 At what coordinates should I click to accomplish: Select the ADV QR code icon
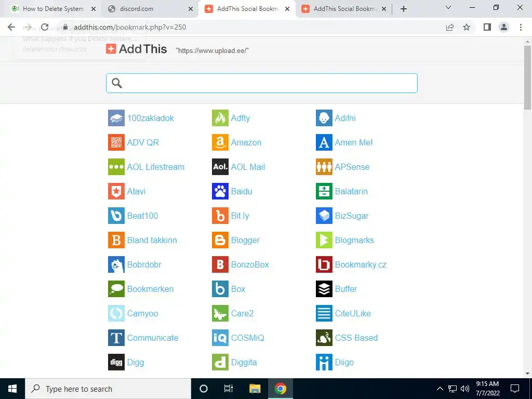pos(116,142)
